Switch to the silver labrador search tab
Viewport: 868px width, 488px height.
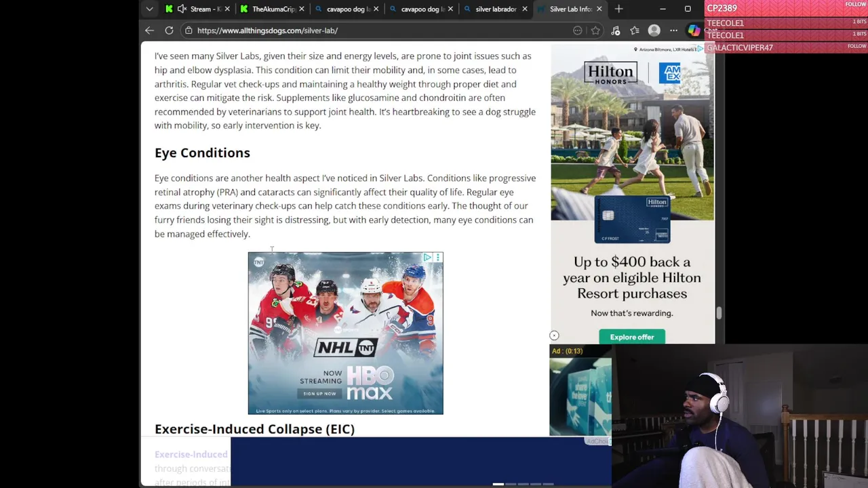[x=494, y=9]
